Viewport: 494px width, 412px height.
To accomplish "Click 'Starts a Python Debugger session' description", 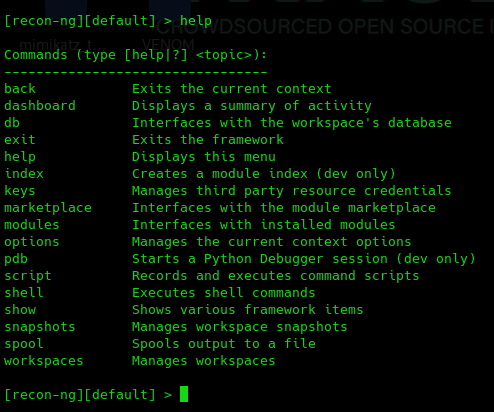I will (x=260, y=259).
